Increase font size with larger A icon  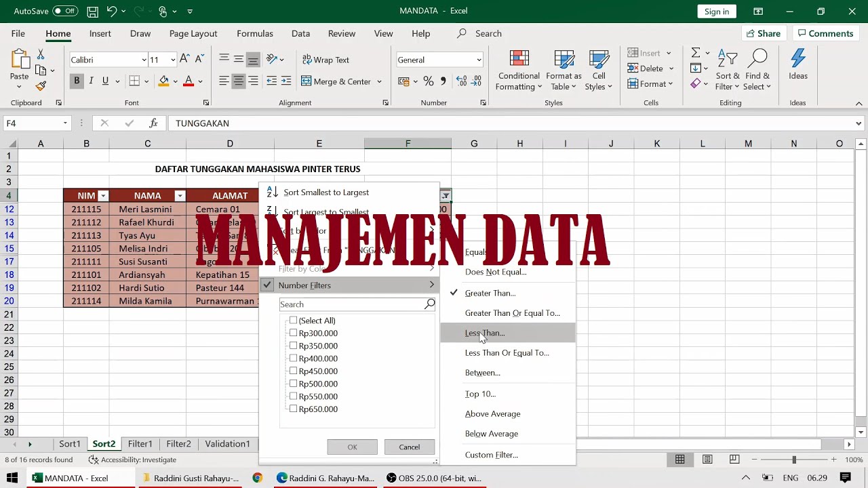pyautogui.click(x=184, y=60)
